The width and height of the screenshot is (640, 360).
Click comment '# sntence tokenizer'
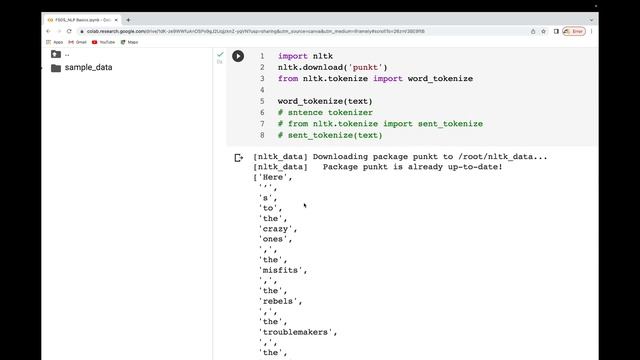(325, 112)
